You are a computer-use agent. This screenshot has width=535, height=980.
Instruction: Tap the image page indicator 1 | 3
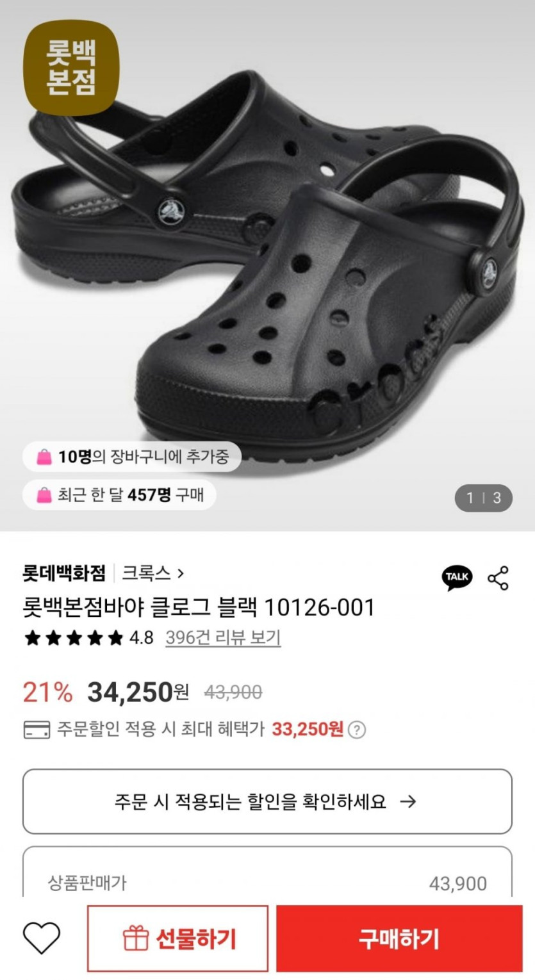pyautogui.click(x=484, y=498)
